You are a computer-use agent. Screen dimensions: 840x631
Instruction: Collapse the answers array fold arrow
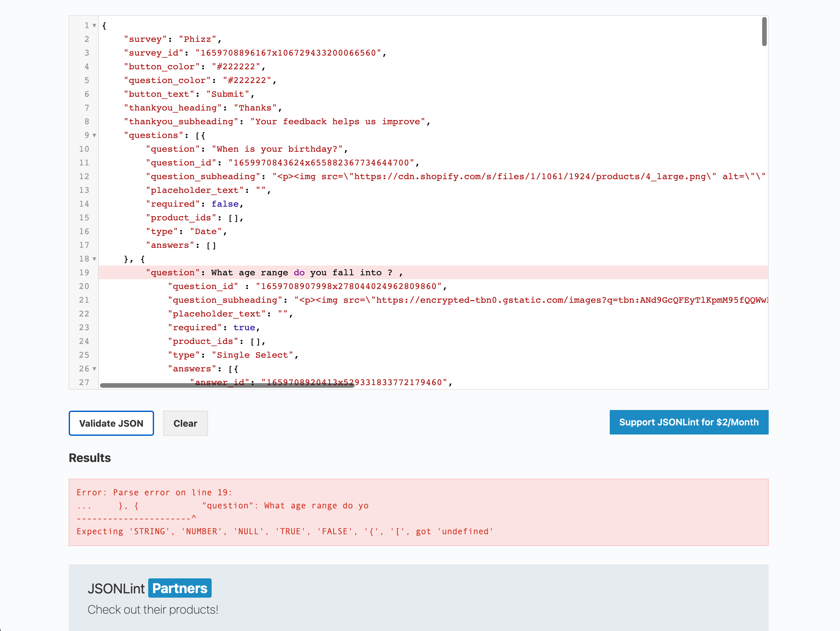tap(94, 369)
